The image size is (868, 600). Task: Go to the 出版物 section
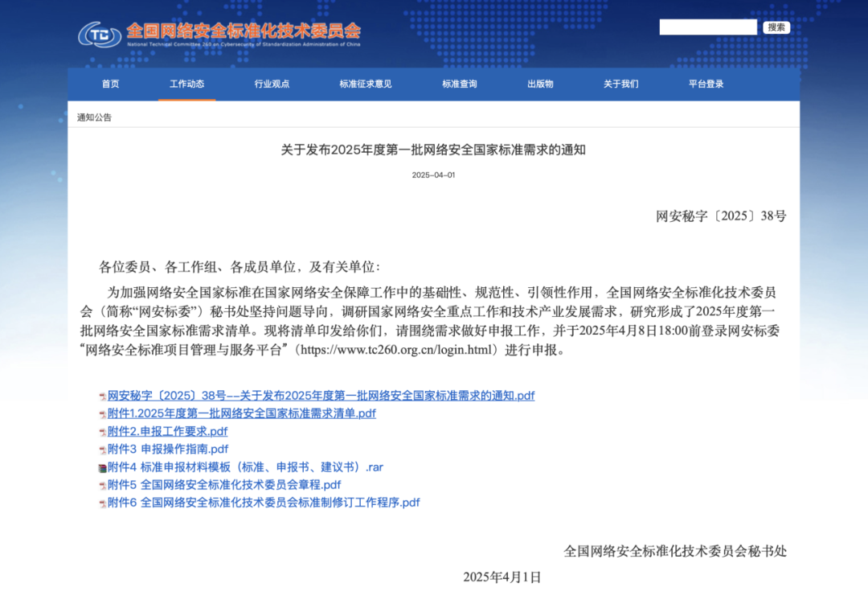click(539, 84)
